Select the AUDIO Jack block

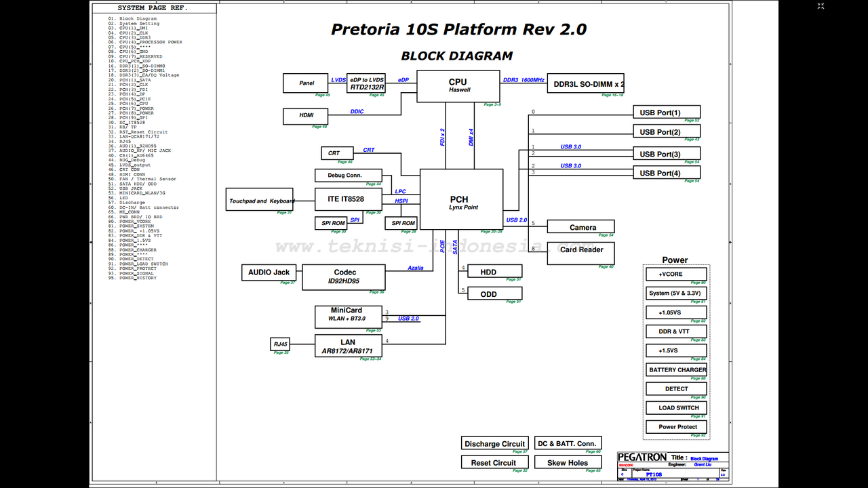pos(269,272)
